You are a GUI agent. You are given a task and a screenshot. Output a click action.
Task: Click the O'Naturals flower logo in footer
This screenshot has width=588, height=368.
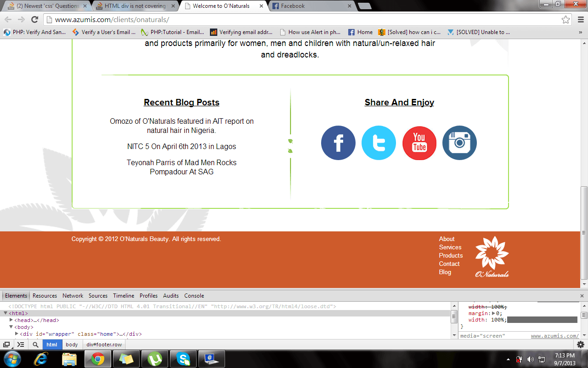point(492,257)
